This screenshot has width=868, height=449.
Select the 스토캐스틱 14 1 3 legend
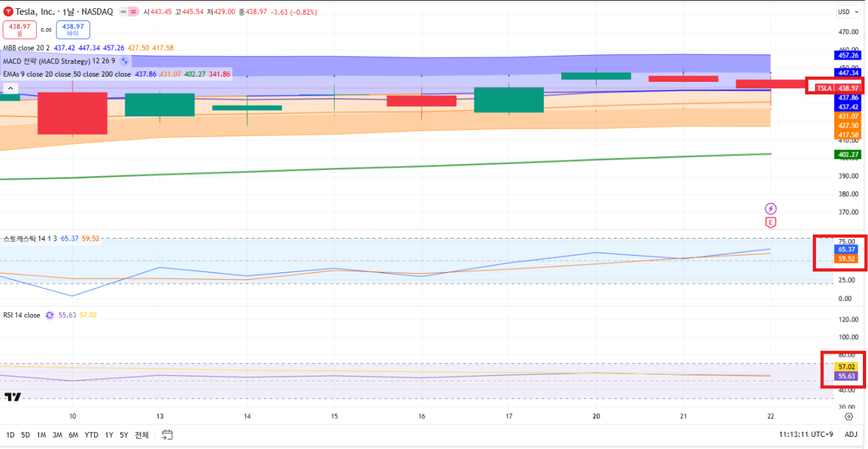[30, 239]
